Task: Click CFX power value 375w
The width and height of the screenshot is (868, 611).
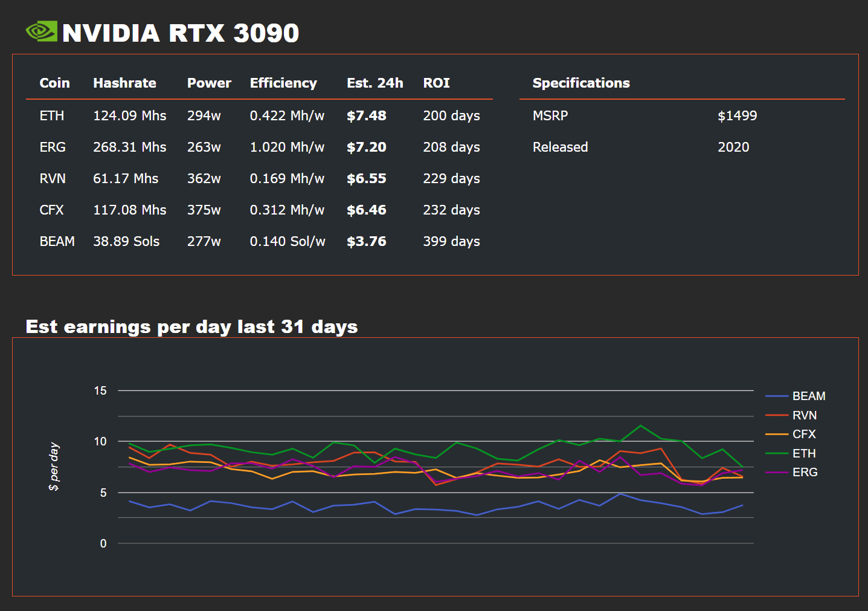Action: [x=204, y=210]
